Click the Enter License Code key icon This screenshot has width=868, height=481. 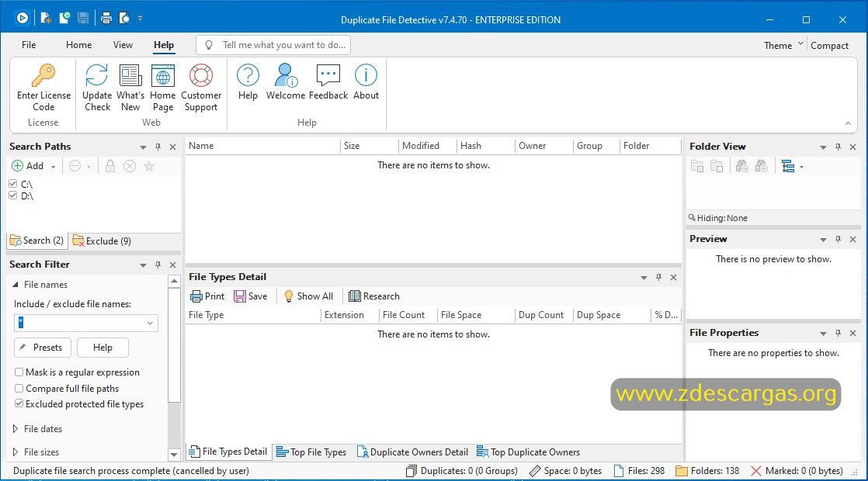click(x=43, y=74)
